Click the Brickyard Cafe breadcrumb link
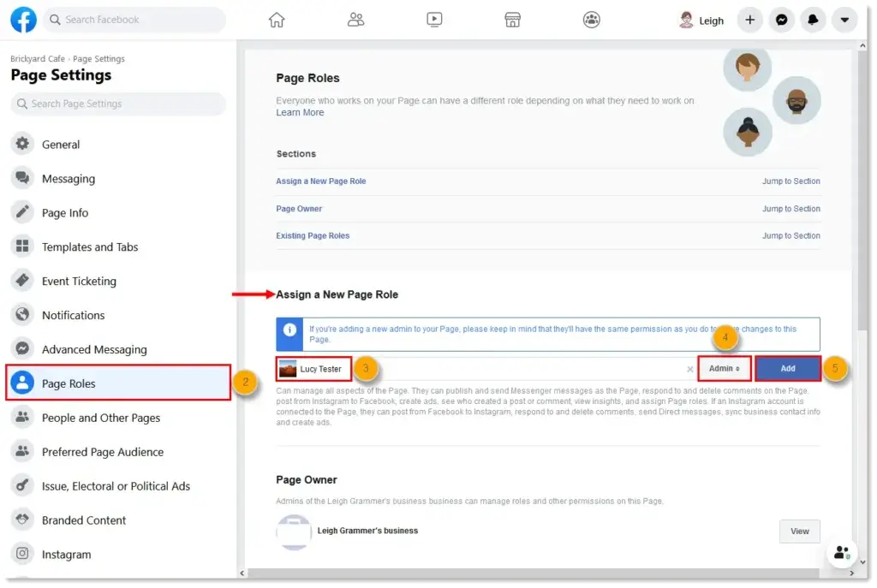The width and height of the screenshot is (877, 588). (38, 59)
